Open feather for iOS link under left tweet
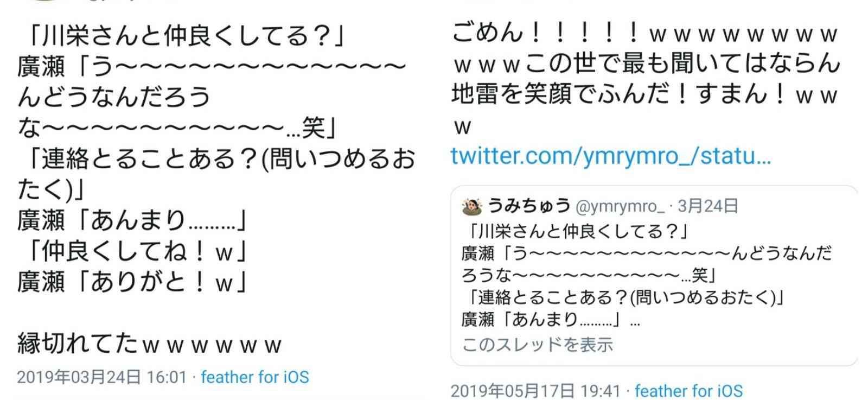The image size is (868, 400). click(x=255, y=377)
